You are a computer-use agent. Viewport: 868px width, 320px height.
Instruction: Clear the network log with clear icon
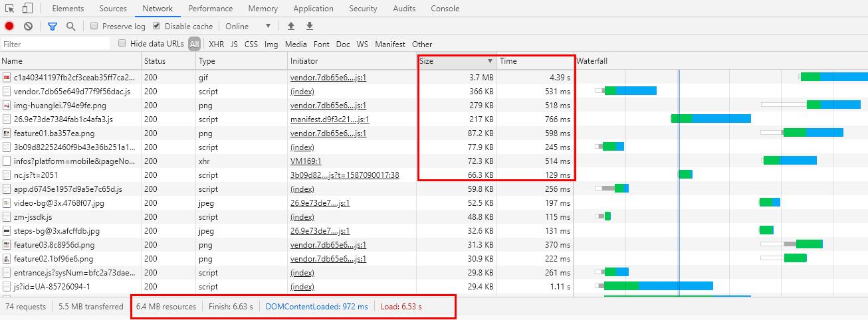point(28,27)
